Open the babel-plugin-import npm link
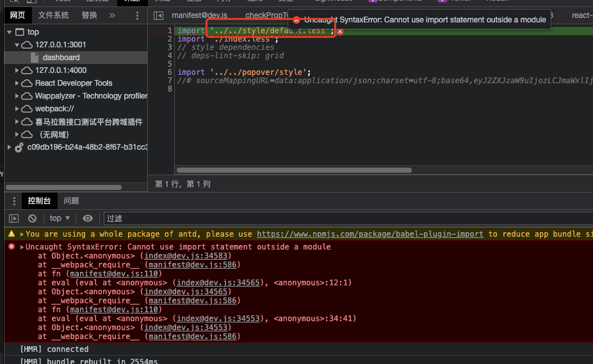Image resolution: width=593 pixels, height=364 pixels. (370, 234)
